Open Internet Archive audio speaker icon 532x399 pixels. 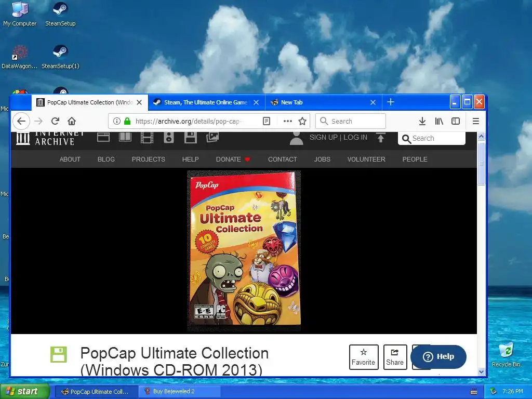pyautogui.click(x=169, y=137)
